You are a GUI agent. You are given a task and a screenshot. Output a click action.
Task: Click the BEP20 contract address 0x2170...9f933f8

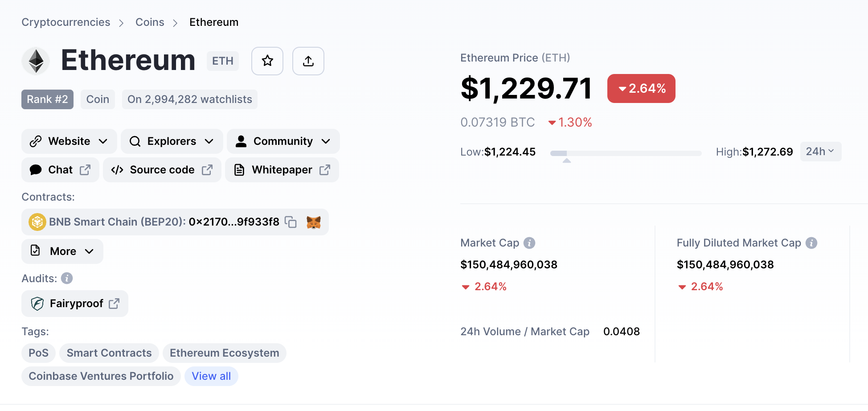coord(234,222)
